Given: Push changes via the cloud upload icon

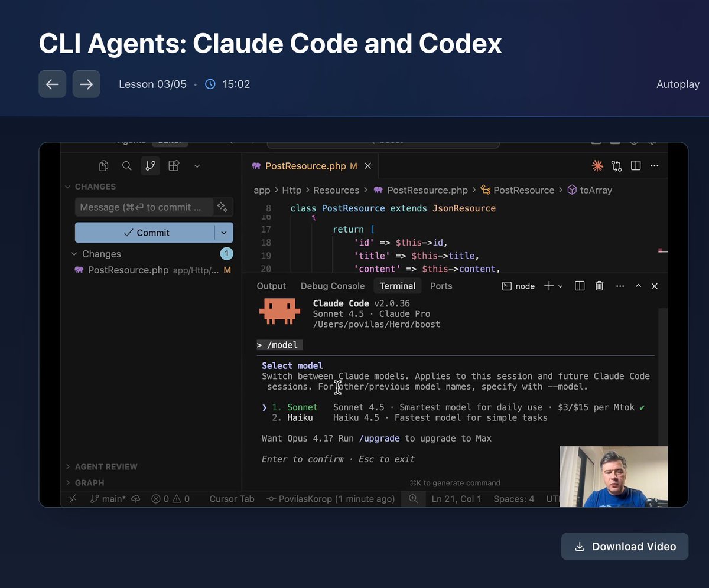Looking at the screenshot, I should coord(135,499).
